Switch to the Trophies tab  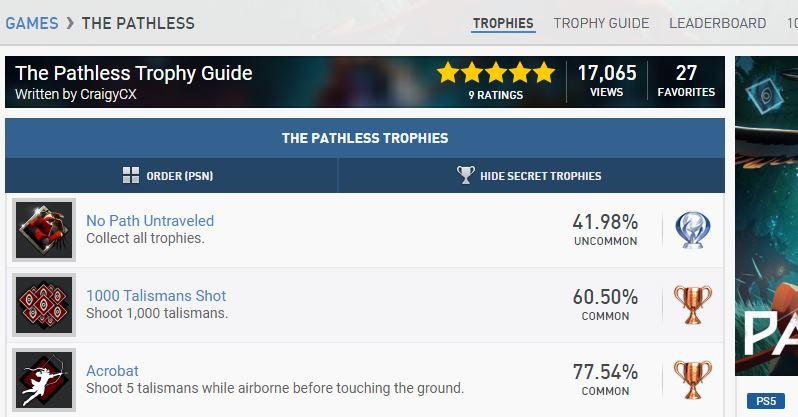pyautogui.click(x=503, y=23)
